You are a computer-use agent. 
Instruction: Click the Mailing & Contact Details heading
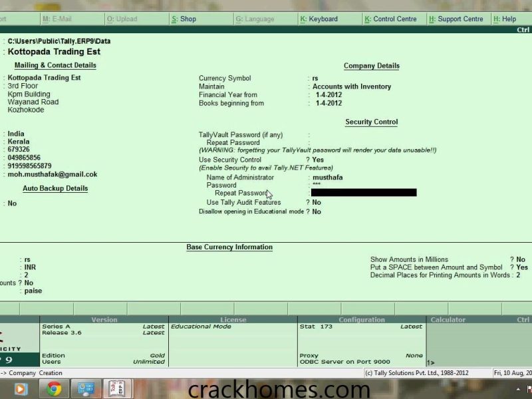click(x=55, y=65)
